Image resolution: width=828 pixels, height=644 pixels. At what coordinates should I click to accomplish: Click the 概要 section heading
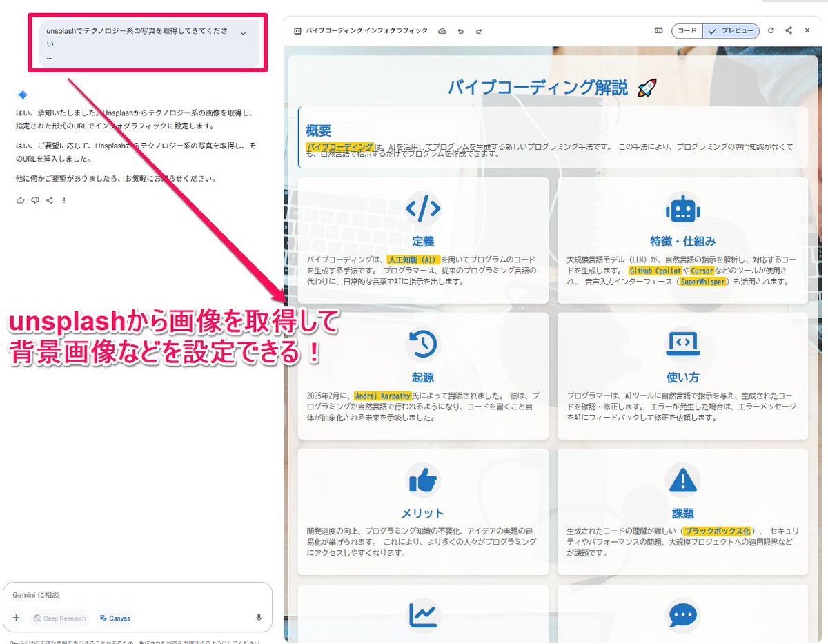coord(319,130)
